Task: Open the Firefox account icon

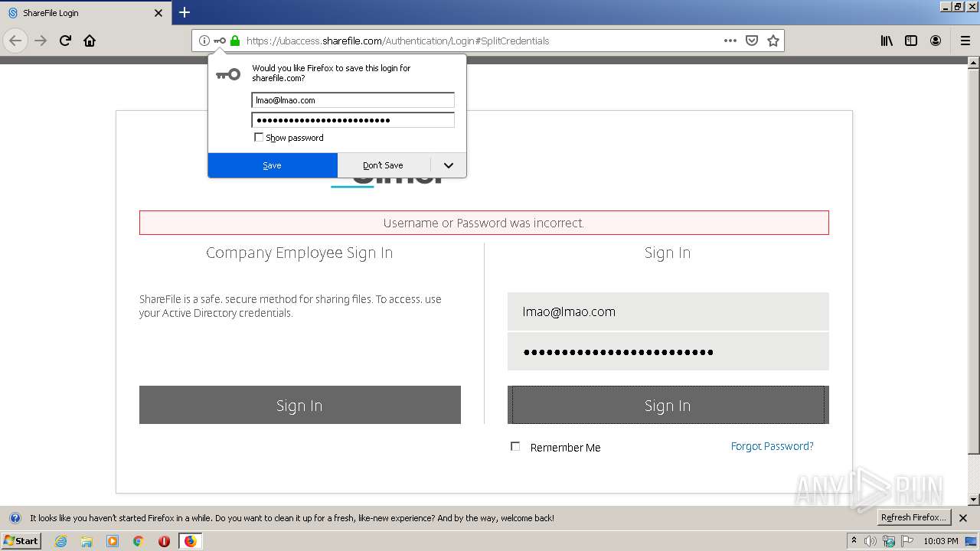Action: [936, 41]
